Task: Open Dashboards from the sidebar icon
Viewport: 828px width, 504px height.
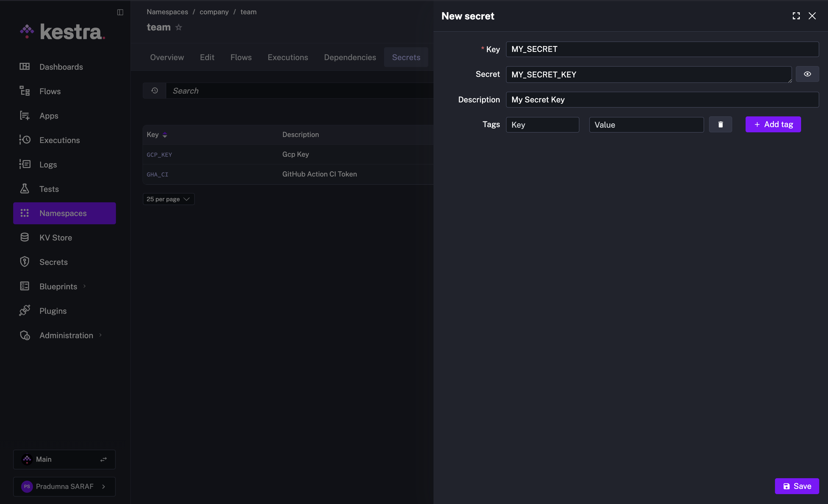Action: (x=24, y=66)
